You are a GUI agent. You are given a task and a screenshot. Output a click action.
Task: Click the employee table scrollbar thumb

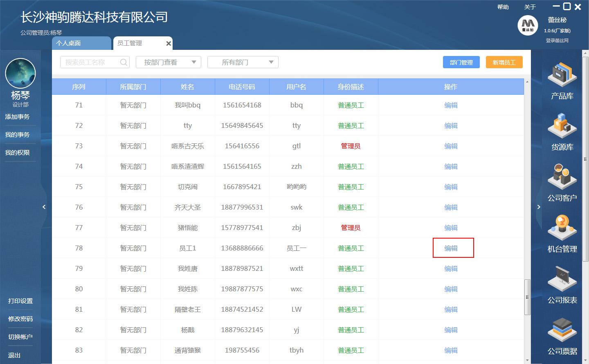[x=527, y=297]
